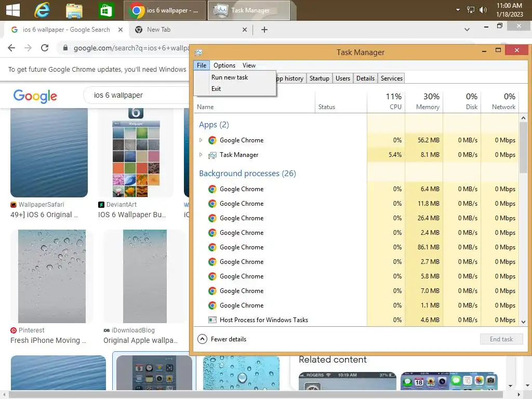Click the clock showing 11:00 AM
Screen dimensions: 532x399
click(509, 10)
